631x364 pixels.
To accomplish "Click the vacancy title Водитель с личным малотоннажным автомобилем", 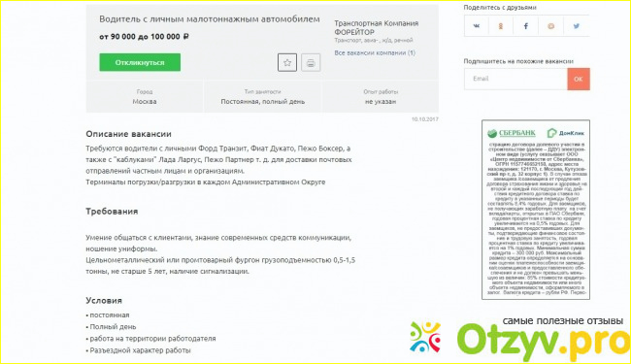I will [x=210, y=18].
